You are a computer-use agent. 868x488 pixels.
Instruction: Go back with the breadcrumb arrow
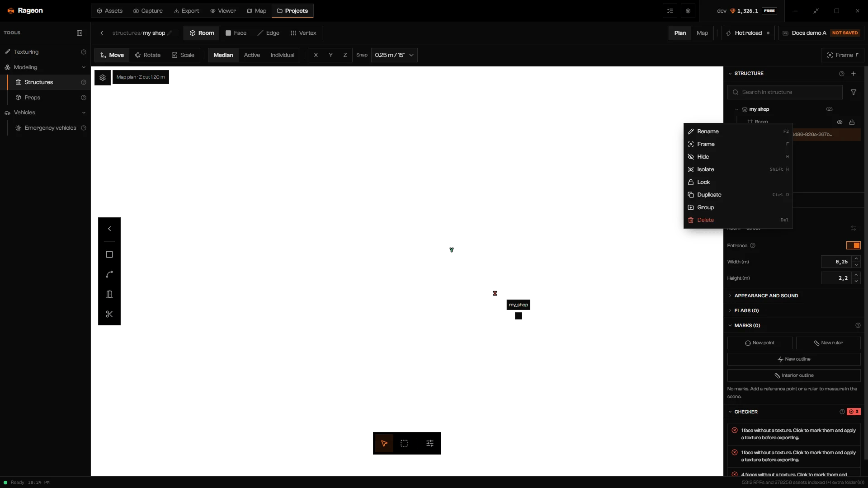click(x=102, y=33)
